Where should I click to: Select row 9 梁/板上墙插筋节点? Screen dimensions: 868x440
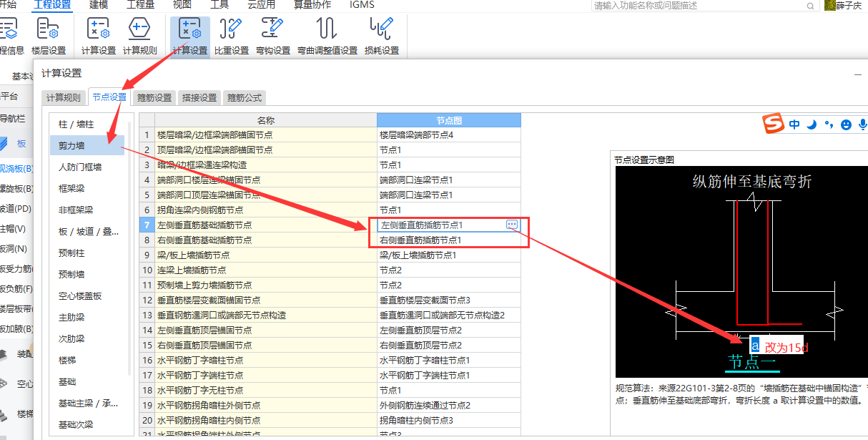point(266,255)
